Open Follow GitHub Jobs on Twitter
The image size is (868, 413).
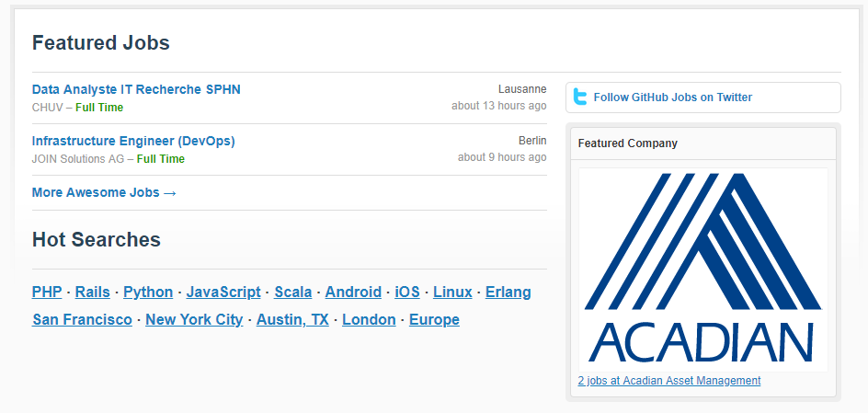(672, 98)
